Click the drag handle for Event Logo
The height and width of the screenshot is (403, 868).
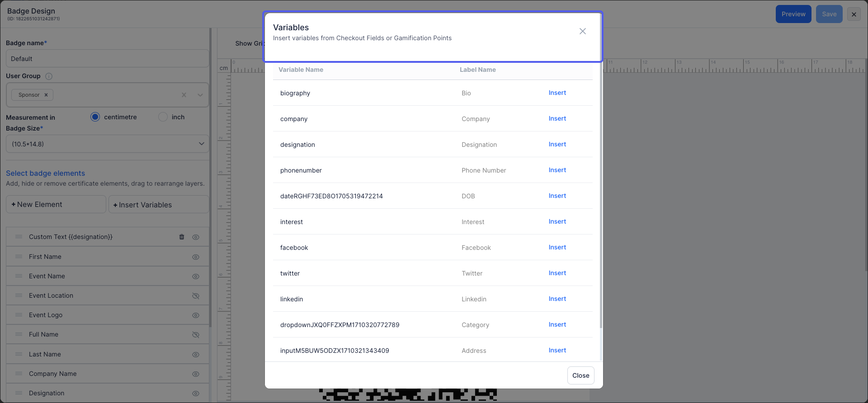click(x=19, y=315)
